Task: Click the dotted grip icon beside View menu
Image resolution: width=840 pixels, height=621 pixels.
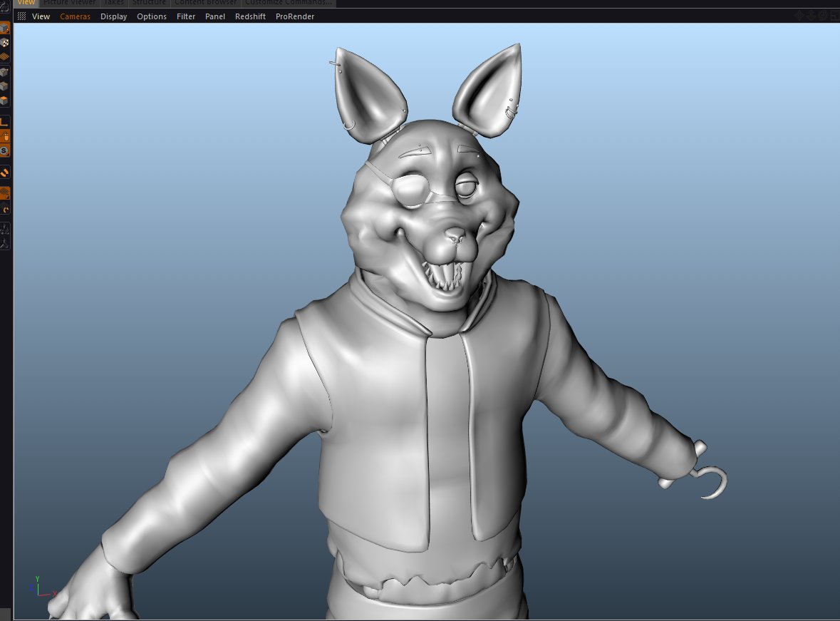Action: pos(21,16)
